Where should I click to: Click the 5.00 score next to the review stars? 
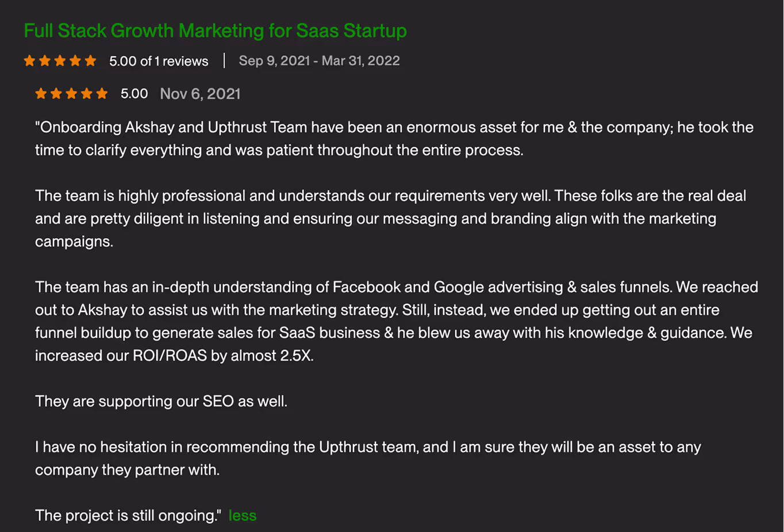coord(134,94)
